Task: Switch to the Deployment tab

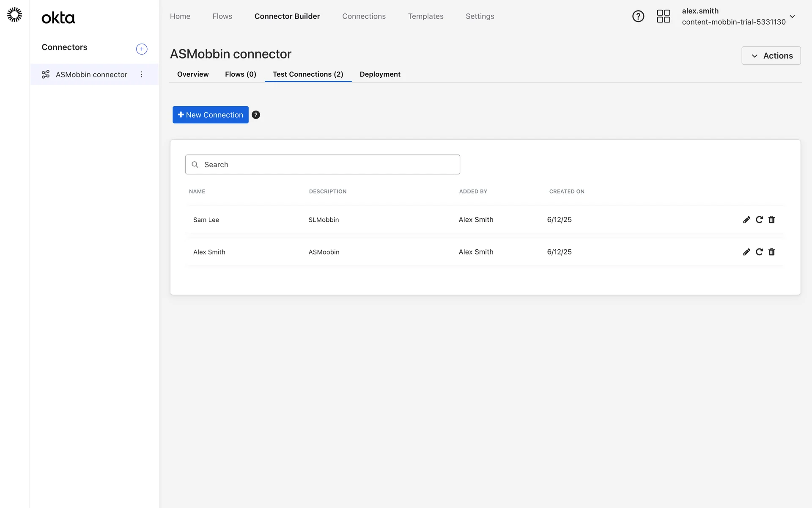Action: 380,74
